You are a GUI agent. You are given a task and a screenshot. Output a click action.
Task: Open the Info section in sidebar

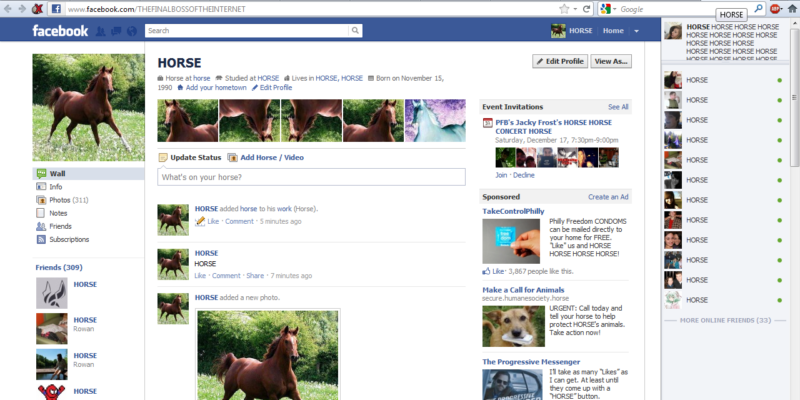[x=55, y=186]
